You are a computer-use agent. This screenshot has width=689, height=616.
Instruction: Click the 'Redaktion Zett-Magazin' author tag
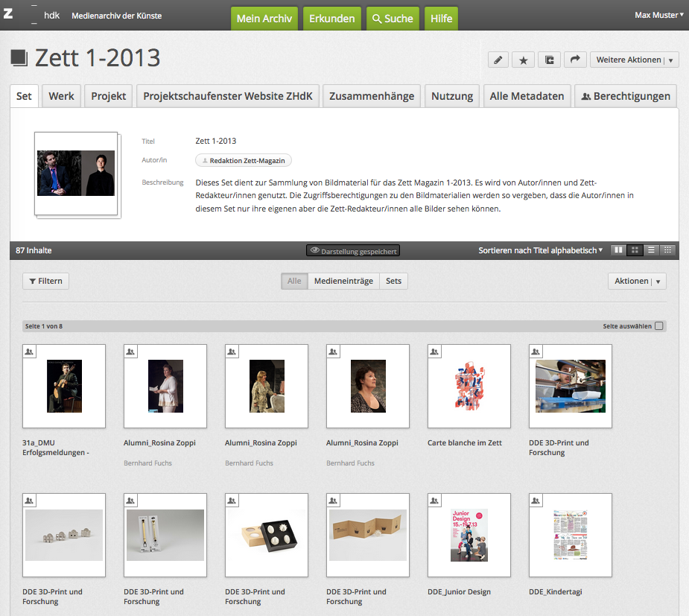[244, 160]
